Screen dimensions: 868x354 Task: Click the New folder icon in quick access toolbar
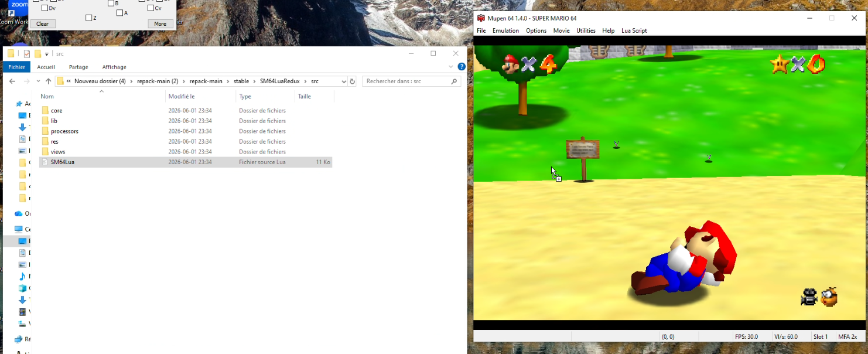click(37, 53)
